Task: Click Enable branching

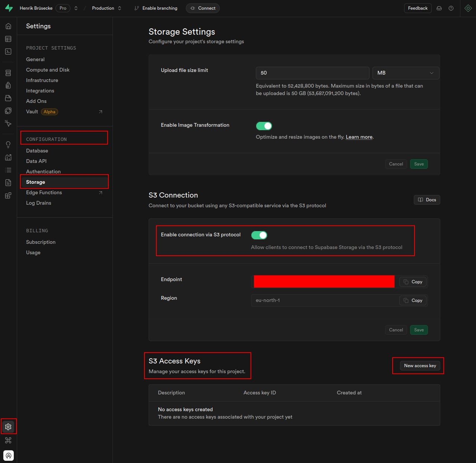Action: [x=156, y=8]
